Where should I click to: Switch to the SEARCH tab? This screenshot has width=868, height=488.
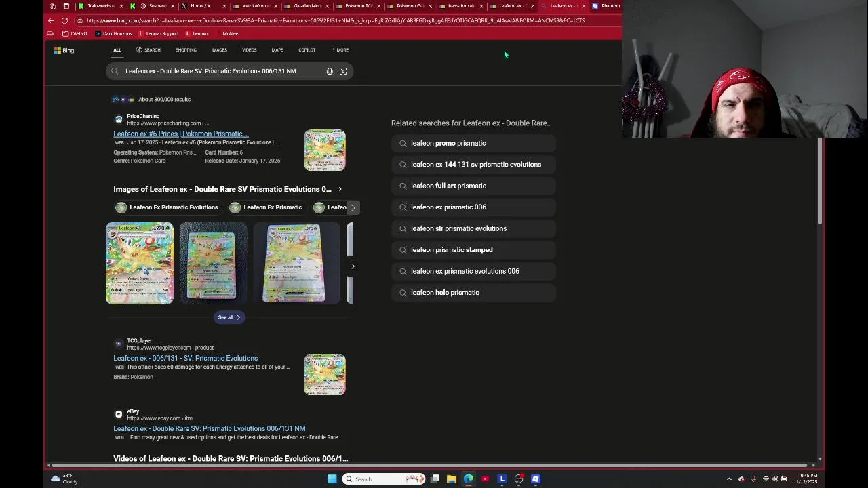(x=149, y=50)
